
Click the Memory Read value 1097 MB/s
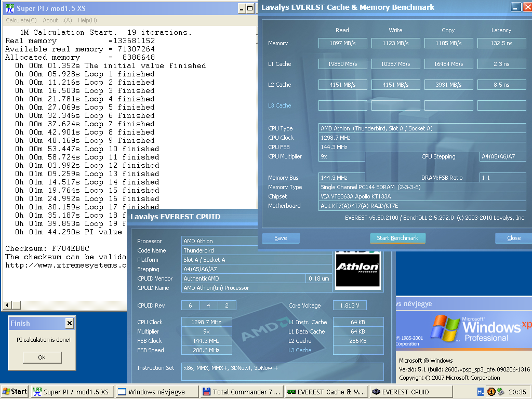343,43
